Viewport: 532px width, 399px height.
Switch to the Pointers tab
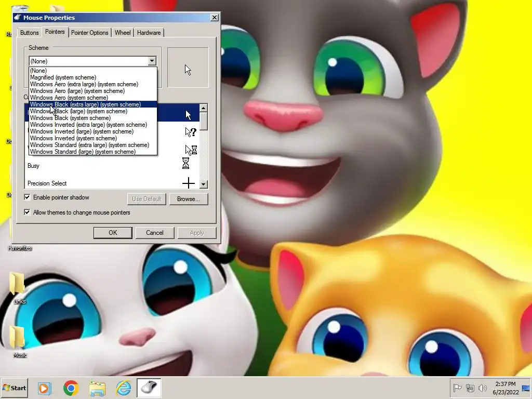[55, 32]
